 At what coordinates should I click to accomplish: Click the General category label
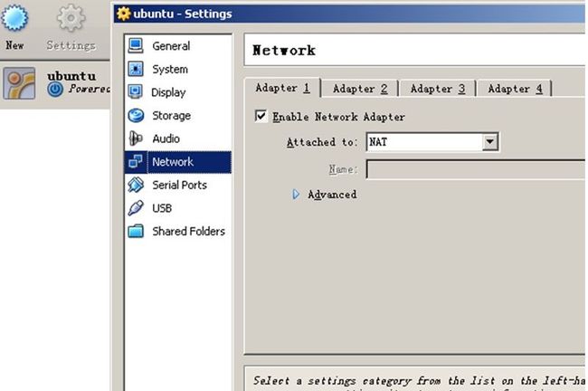point(171,46)
